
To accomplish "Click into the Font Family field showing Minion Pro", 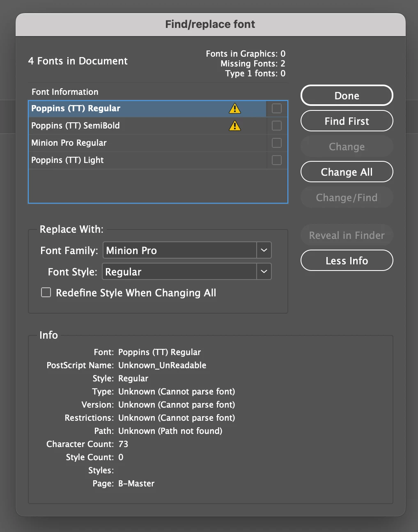I will (180, 250).
